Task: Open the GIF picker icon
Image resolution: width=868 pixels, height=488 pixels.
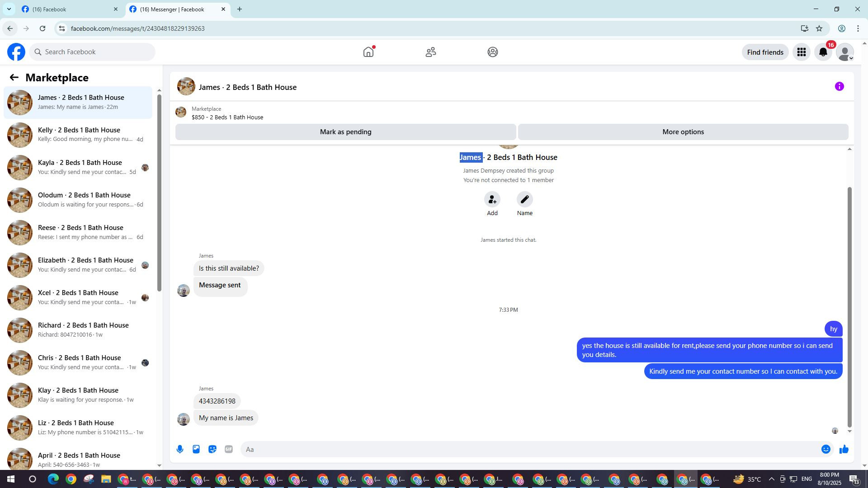Action: pos(229,449)
